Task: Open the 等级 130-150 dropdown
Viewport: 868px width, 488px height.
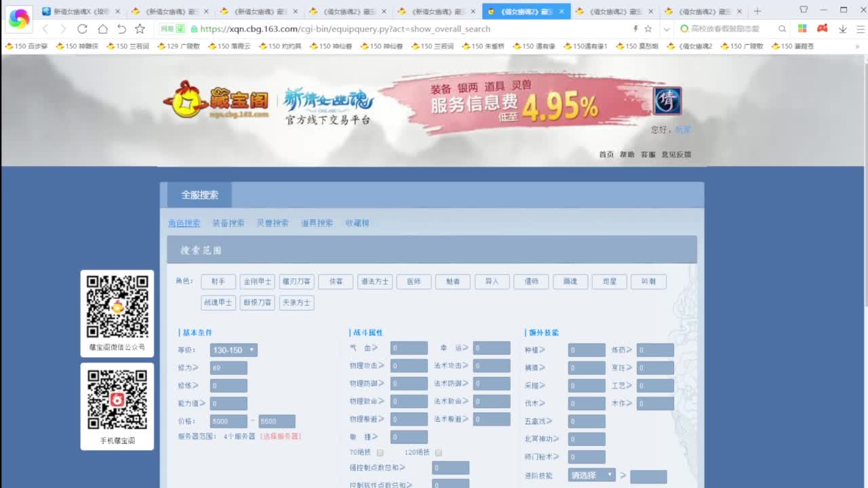Action: [x=233, y=350]
